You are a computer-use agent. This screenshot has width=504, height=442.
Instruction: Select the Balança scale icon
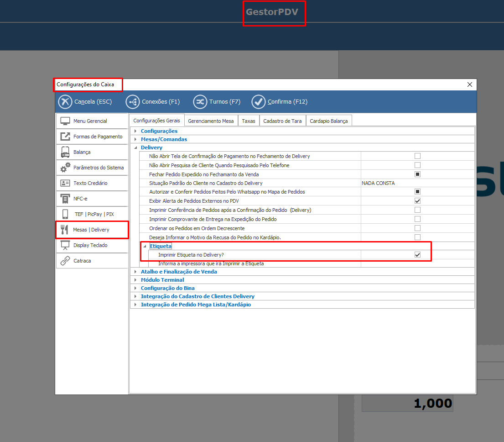coord(65,152)
